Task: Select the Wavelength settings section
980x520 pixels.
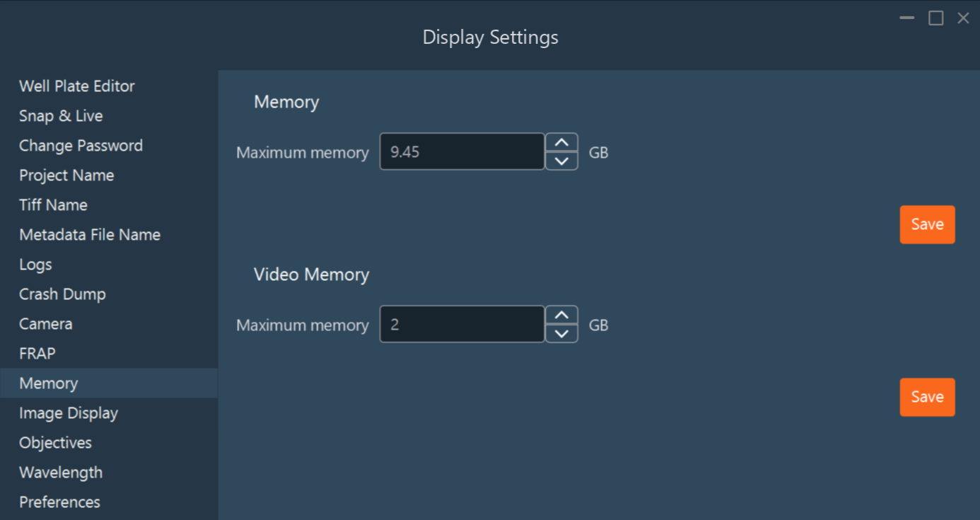Action: tap(61, 472)
